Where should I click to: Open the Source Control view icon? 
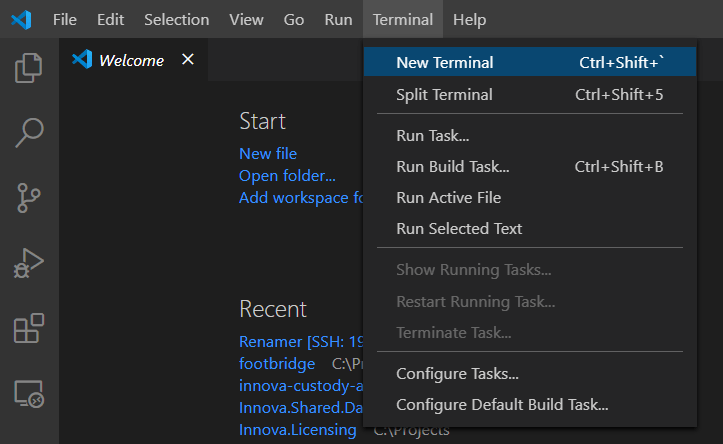29,198
